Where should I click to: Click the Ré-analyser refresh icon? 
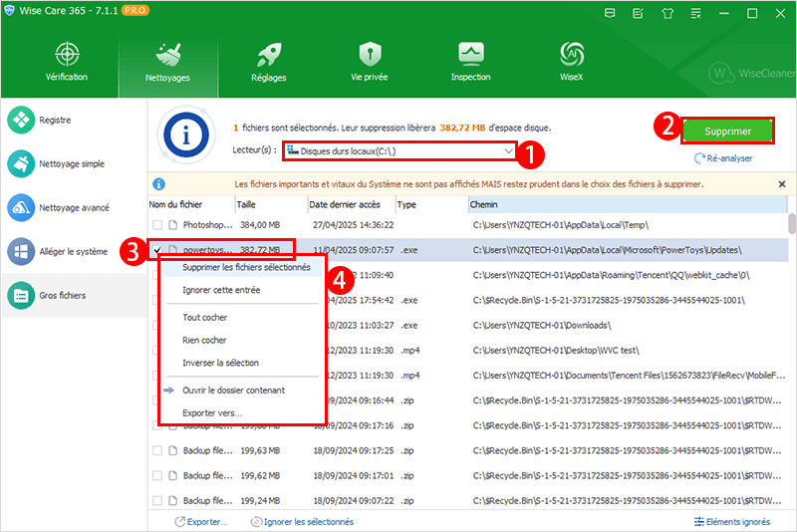(x=699, y=158)
